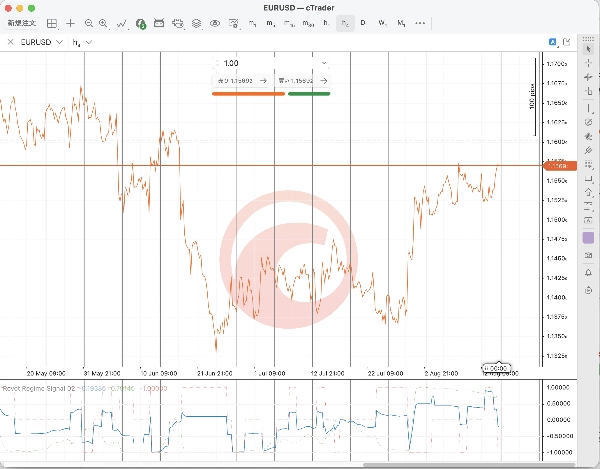This screenshot has height=469, width=600.
Task: Select the measure ruler tool
Action: point(589,91)
